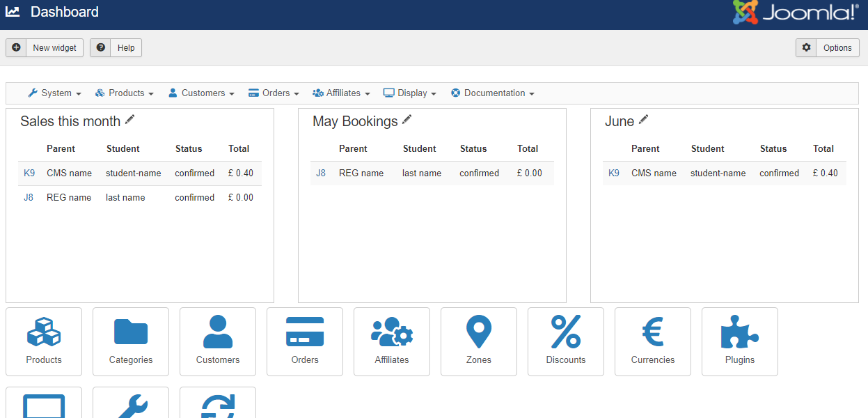Viewport: 868px width, 418px height.
Task: Open the Plugins puzzle piece tile
Action: [740, 341]
